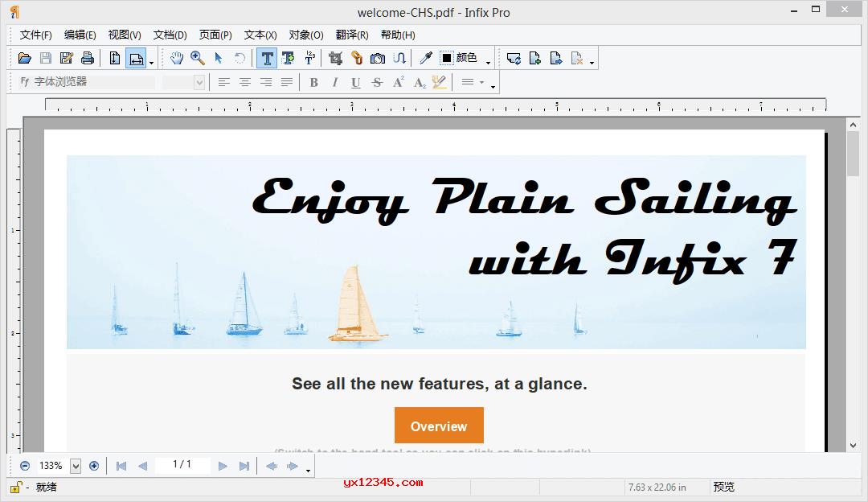Toggle Fit Page Width view icon

click(x=136, y=58)
